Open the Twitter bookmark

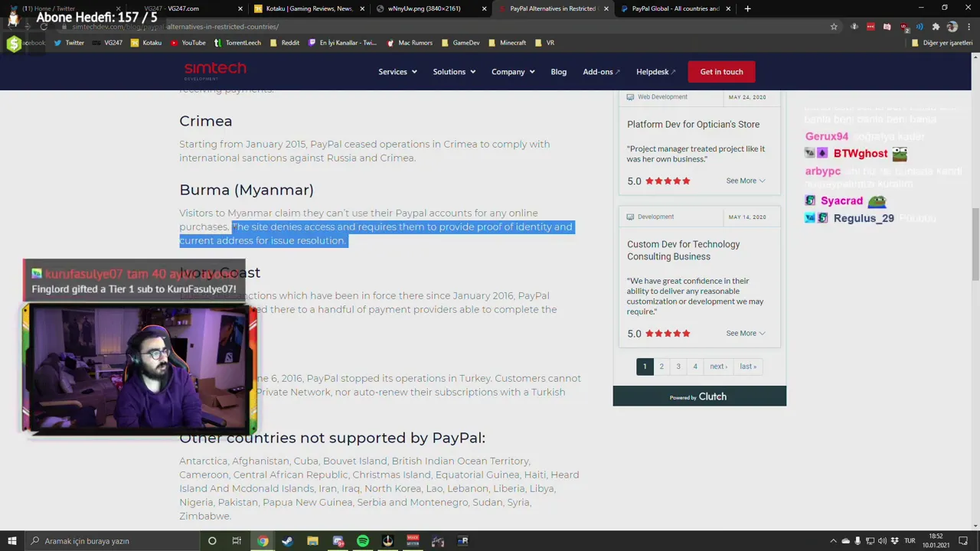click(69, 43)
